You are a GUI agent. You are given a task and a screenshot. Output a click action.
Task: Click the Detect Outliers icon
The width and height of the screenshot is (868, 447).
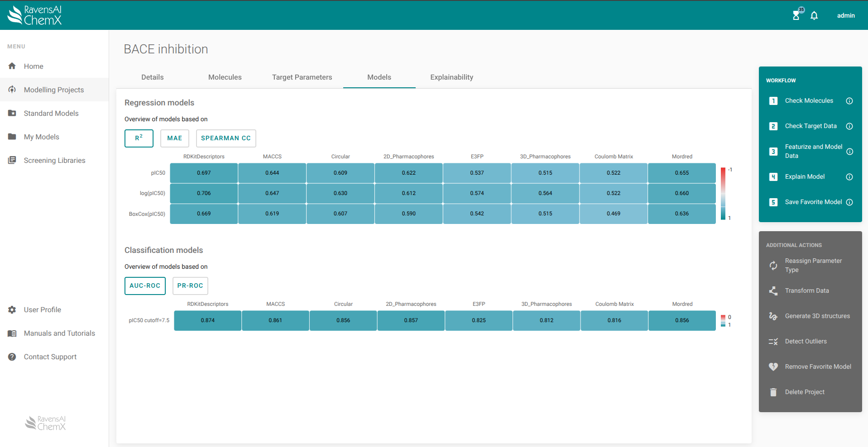pos(773,342)
